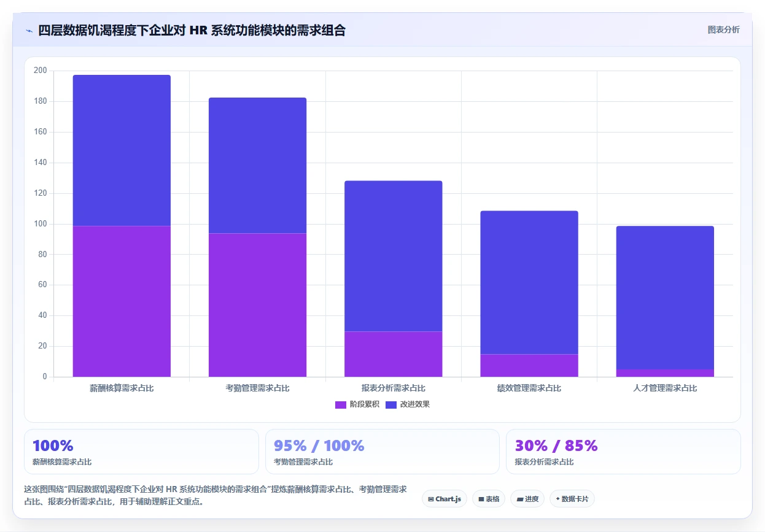Click the summary description paragraph below cards
This screenshot has height=532, width=765.
click(x=216, y=495)
